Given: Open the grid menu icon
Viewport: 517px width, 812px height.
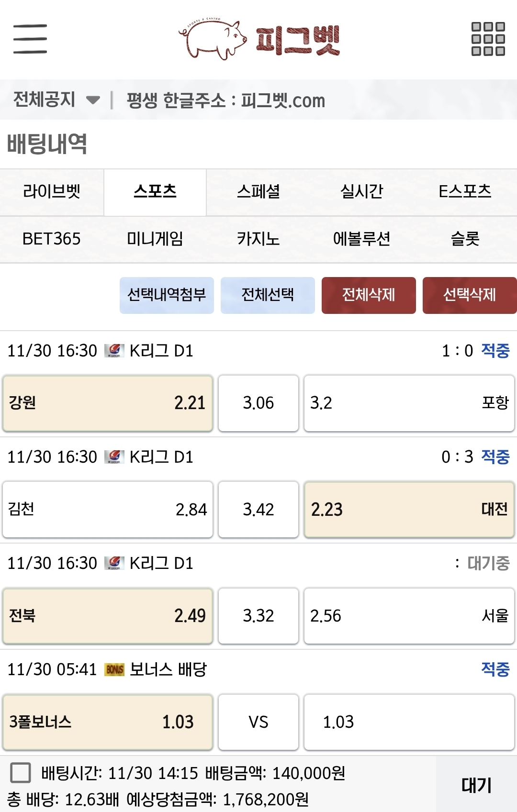Looking at the screenshot, I should click(x=488, y=39).
